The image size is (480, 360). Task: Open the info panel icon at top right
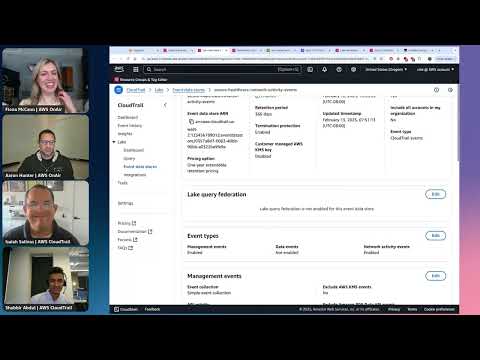pos(436,90)
